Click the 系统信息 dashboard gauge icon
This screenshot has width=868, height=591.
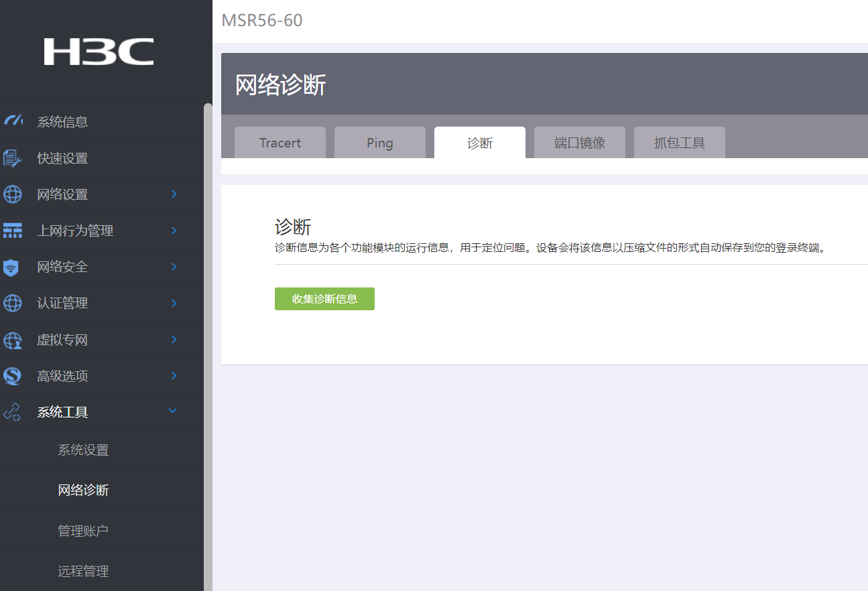(13, 121)
